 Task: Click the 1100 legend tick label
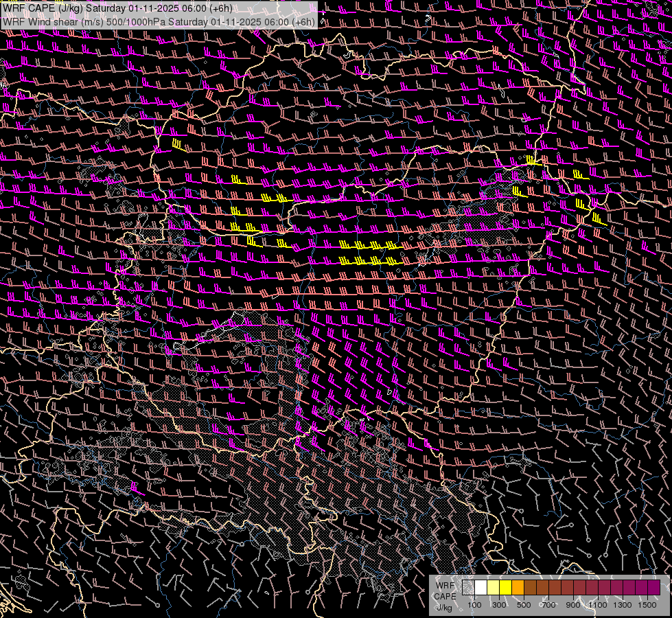coord(598,605)
